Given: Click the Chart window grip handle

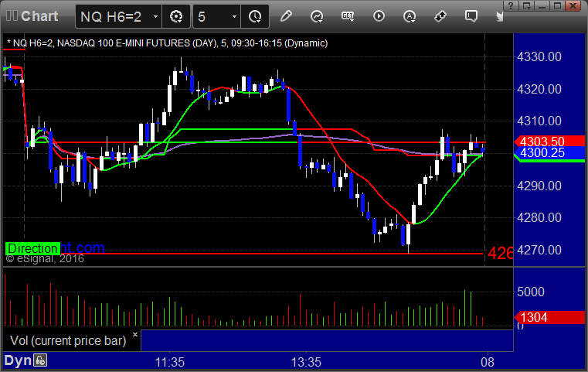Looking at the screenshot, I should coord(12,16).
